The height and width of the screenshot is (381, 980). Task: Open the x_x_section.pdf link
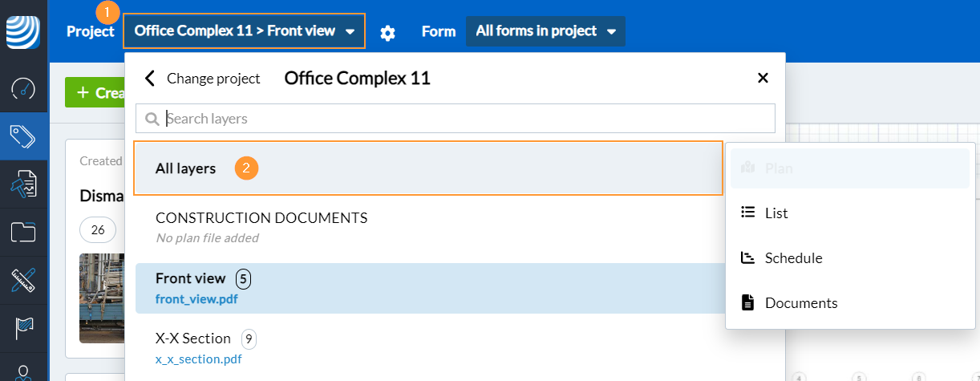(198, 359)
